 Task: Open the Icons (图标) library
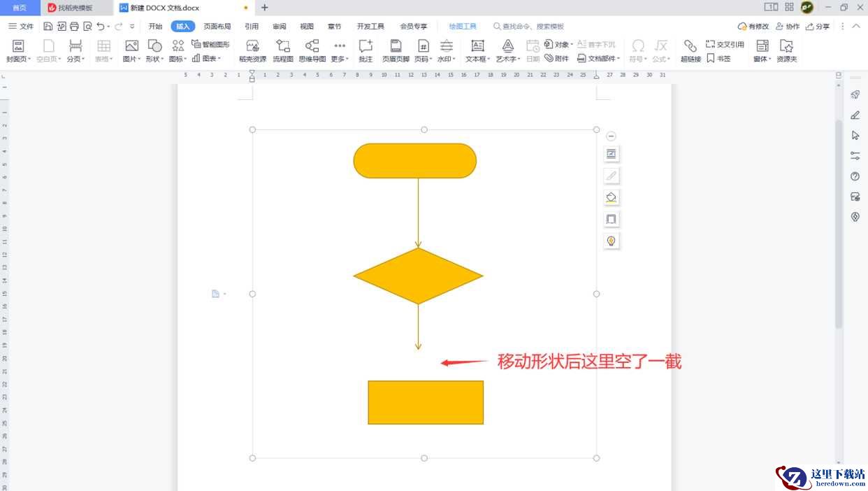(178, 51)
